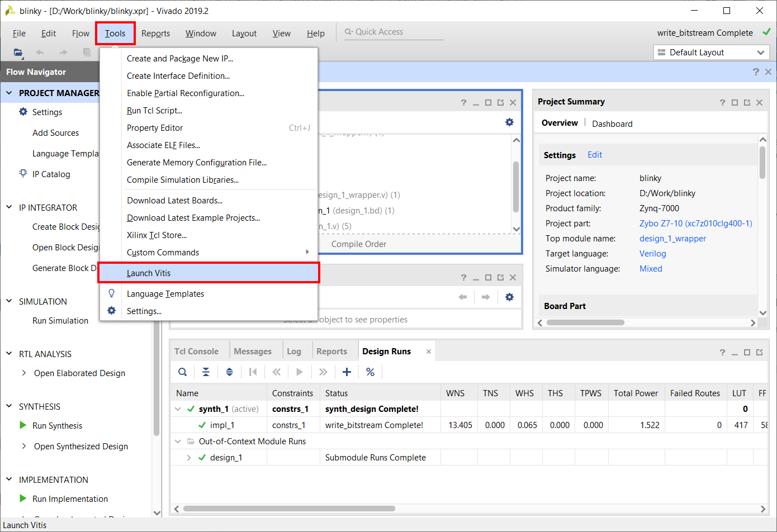
Task: Click the Project Summary help question icon
Action: (722, 102)
